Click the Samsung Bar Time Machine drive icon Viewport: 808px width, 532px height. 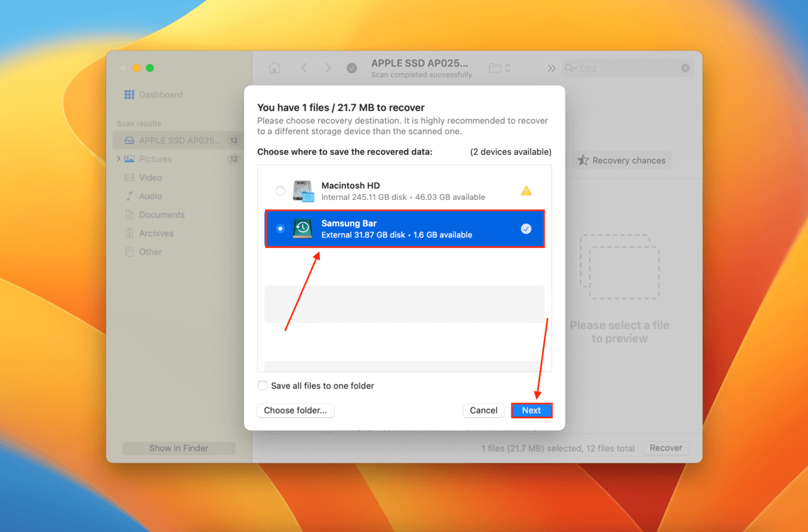coord(302,229)
